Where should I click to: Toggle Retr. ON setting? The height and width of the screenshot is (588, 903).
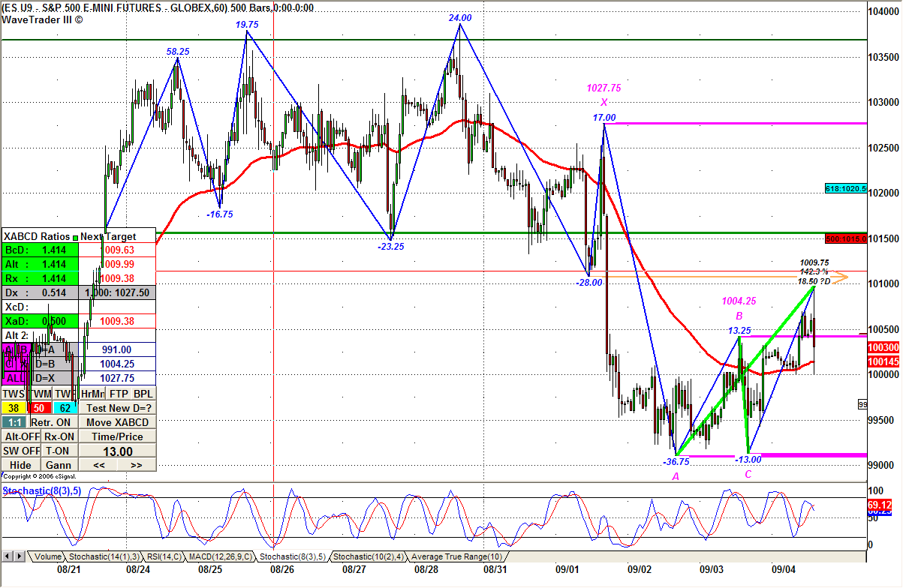52,422
